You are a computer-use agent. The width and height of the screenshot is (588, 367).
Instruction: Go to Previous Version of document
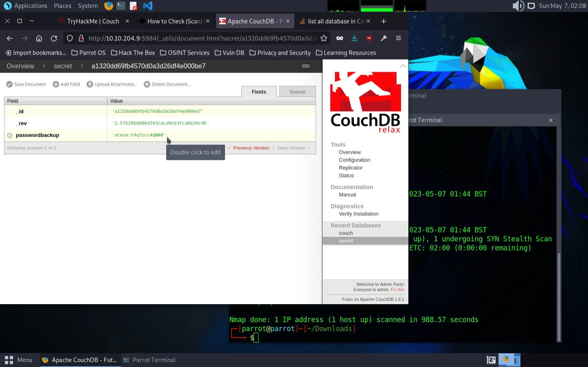[x=248, y=148]
